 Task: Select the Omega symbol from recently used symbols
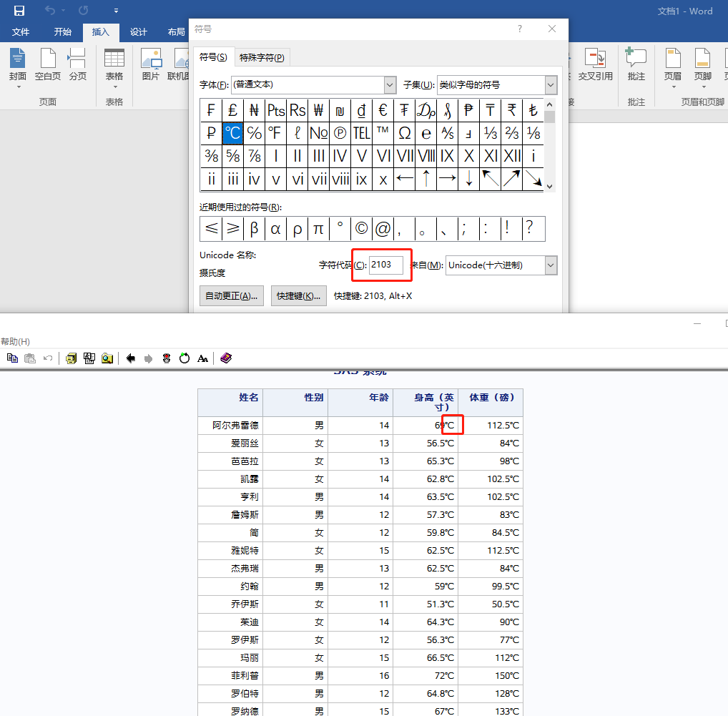pos(405,133)
